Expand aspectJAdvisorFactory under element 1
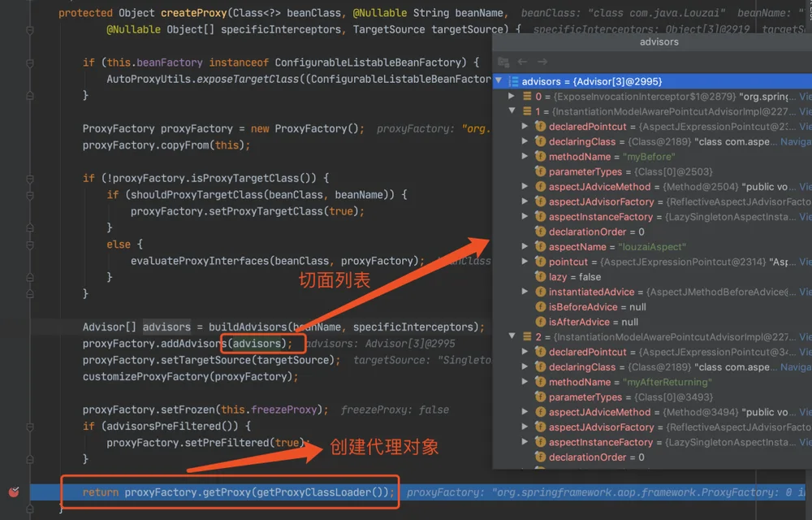 pyautogui.click(x=525, y=201)
